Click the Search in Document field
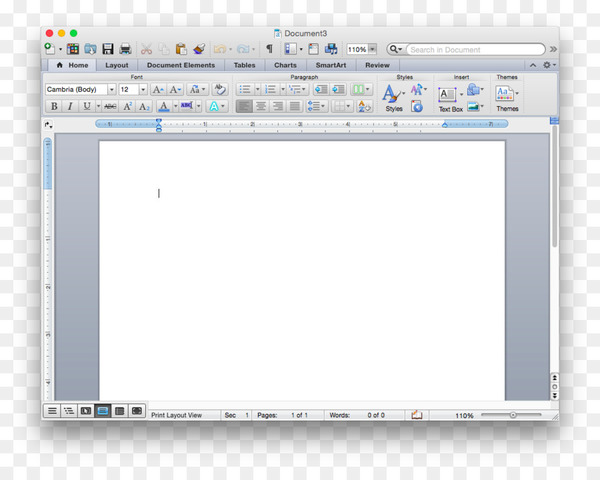Screen dimensions: 600x480 tap(476, 49)
